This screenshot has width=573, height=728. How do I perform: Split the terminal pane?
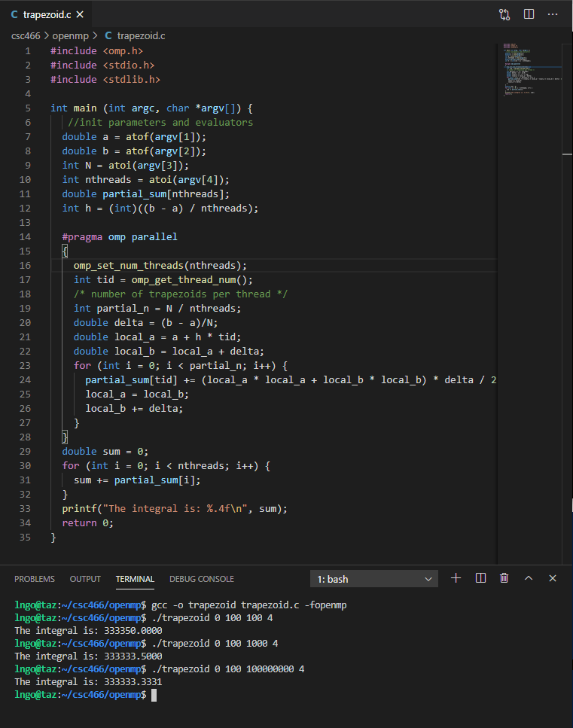click(480, 578)
